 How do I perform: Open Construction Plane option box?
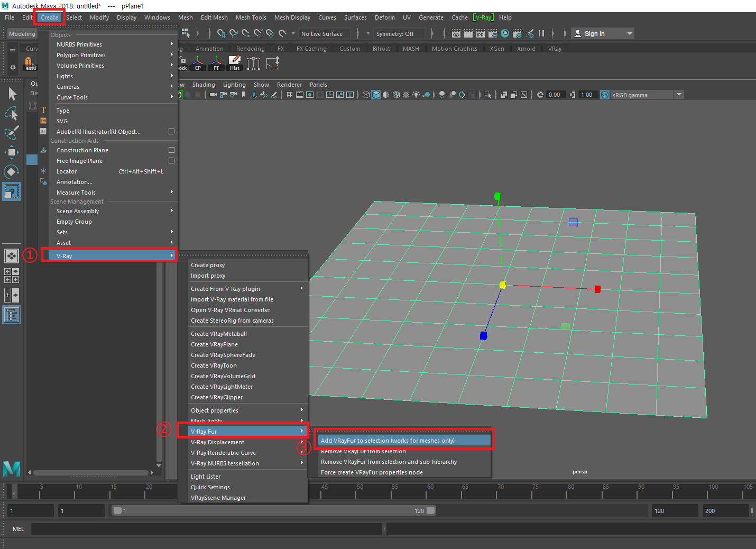(171, 150)
